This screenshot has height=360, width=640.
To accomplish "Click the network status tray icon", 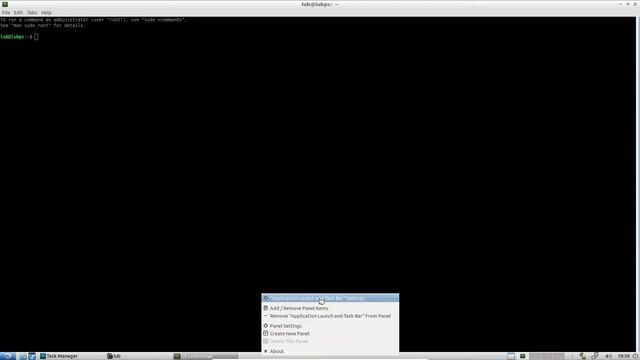I will pos(583,356).
